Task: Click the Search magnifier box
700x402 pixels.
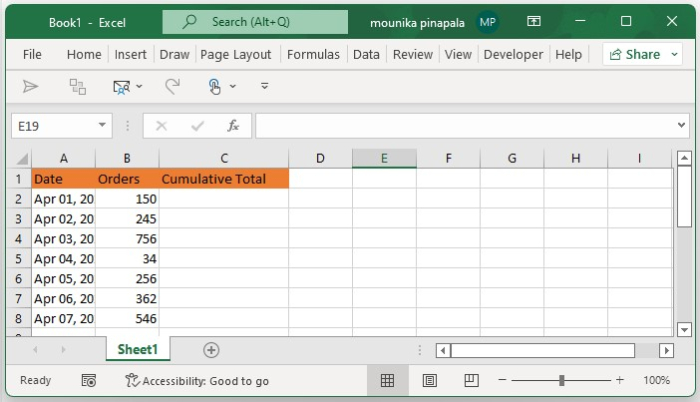Action: click(x=255, y=21)
